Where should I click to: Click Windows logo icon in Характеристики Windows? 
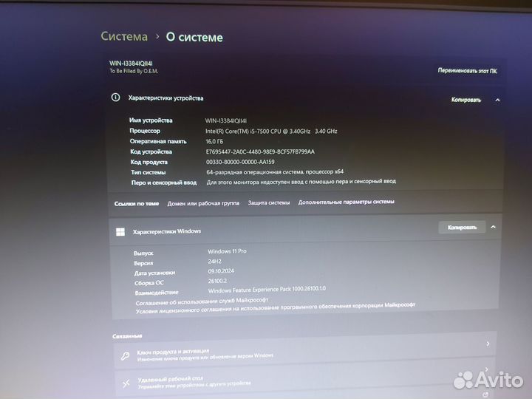pos(120,232)
